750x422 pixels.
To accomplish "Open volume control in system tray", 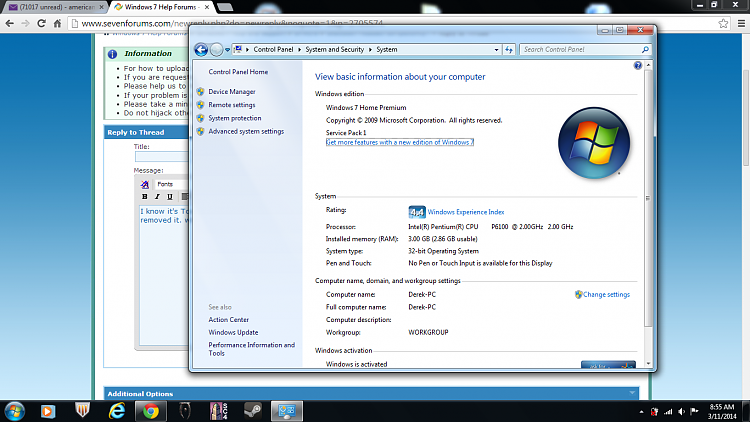I will pyautogui.click(x=681, y=411).
